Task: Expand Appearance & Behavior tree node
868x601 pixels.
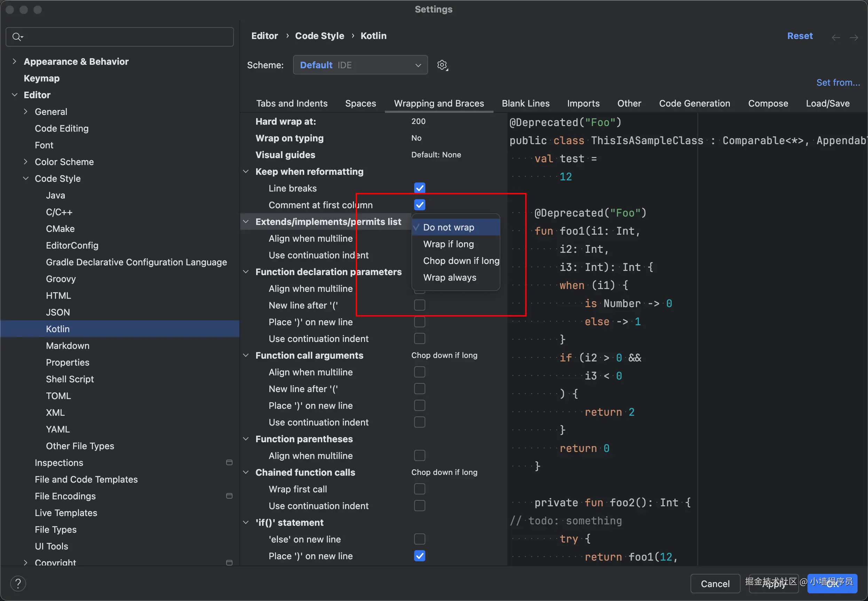Action: (14, 61)
